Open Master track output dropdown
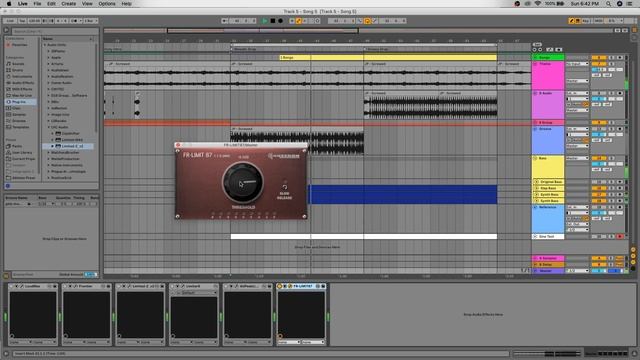640x360 pixels. click(577, 271)
